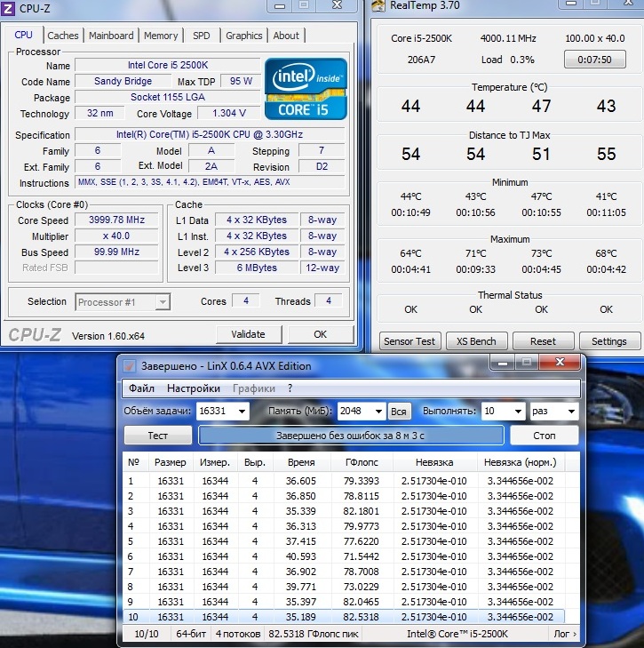This screenshot has width=644, height=648.
Task: Click the RealTemp title bar icon
Action: pos(378,6)
